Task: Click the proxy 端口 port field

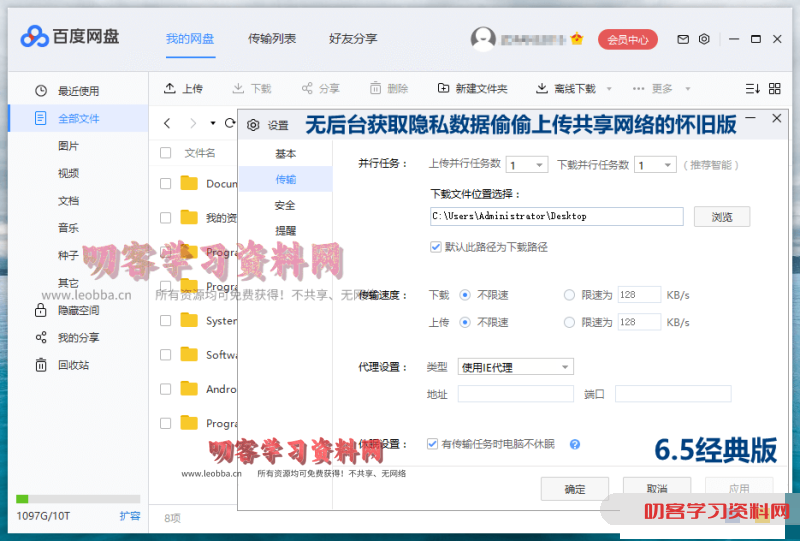Action: pyautogui.click(x=673, y=394)
